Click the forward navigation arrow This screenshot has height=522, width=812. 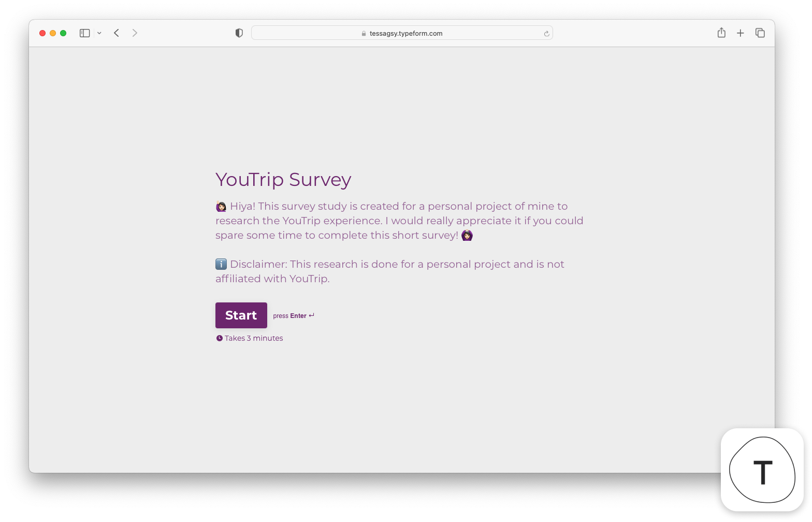(135, 33)
